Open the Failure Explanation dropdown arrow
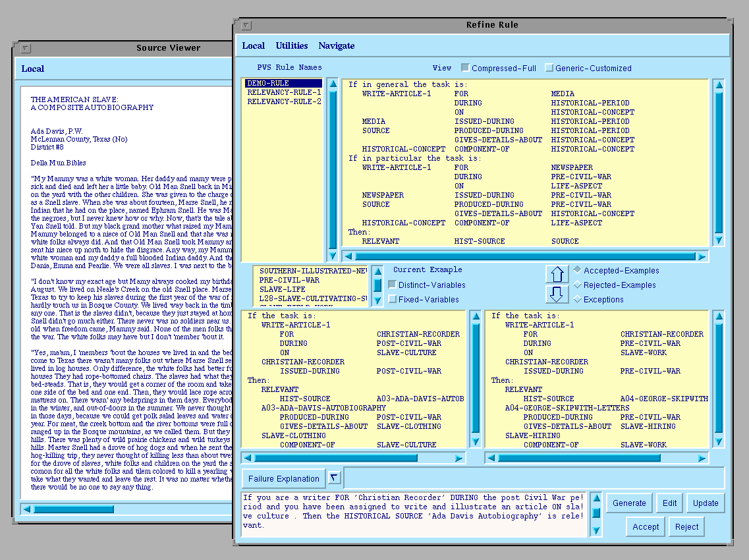Image resolution: width=749 pixels, height=560 pixels. pyautogui.click(x=334, y=478)
